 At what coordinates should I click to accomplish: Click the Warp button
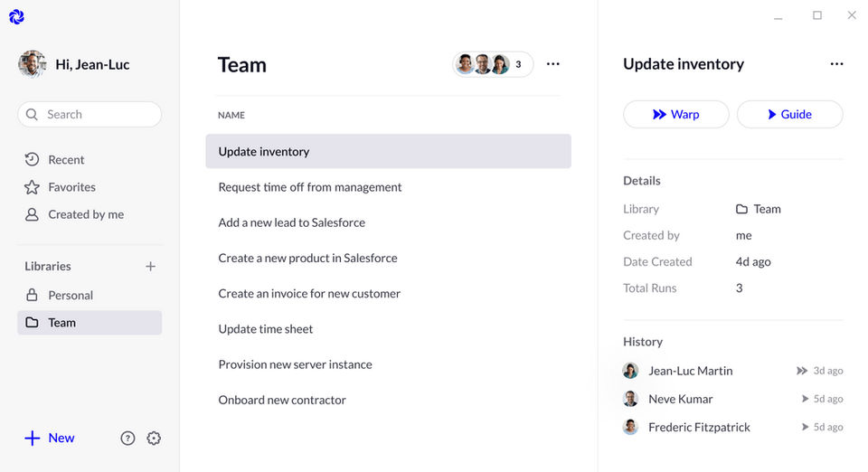675,115
